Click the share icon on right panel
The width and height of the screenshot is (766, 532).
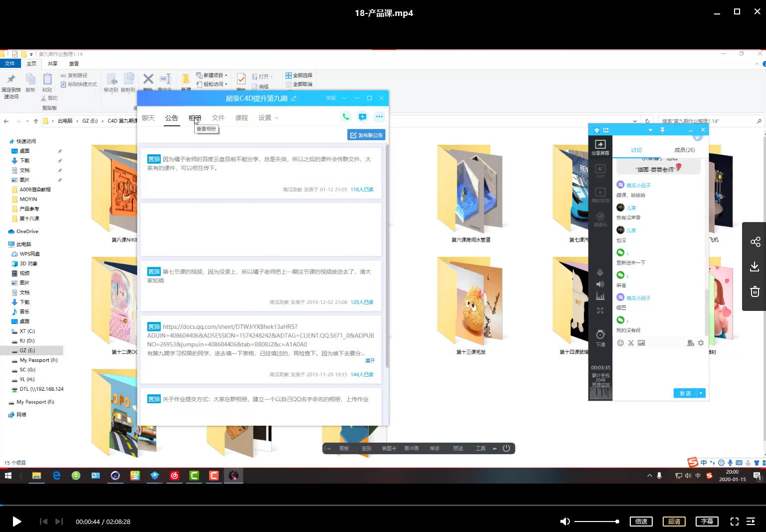click(x=755, y=242)
